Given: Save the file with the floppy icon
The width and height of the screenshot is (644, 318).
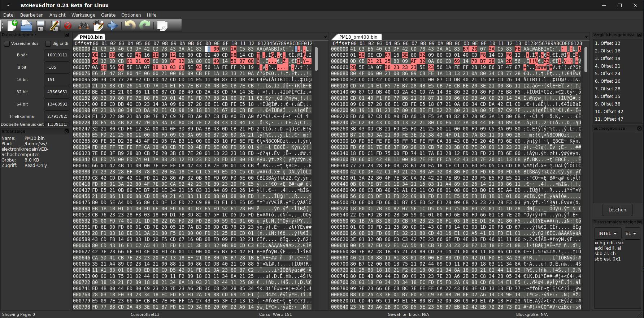Looking at the screenshot, I should tap(40, 26).
